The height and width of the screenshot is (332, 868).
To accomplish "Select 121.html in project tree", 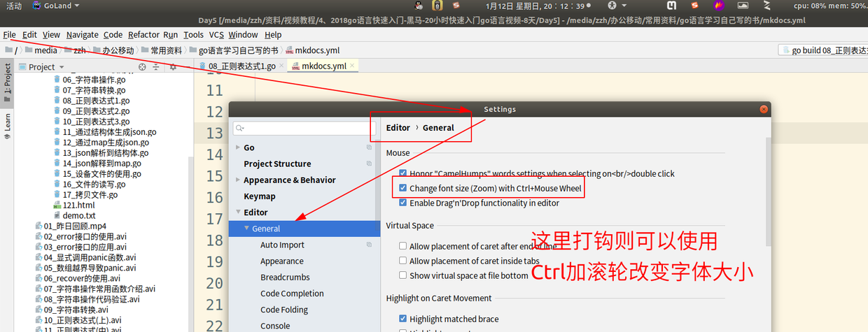I will pos(78,205).
